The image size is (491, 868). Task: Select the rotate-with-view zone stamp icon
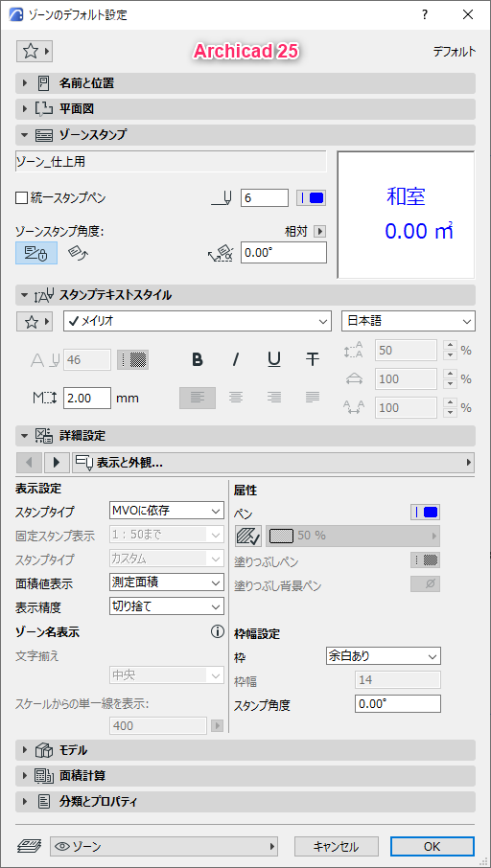pos(79,253)
